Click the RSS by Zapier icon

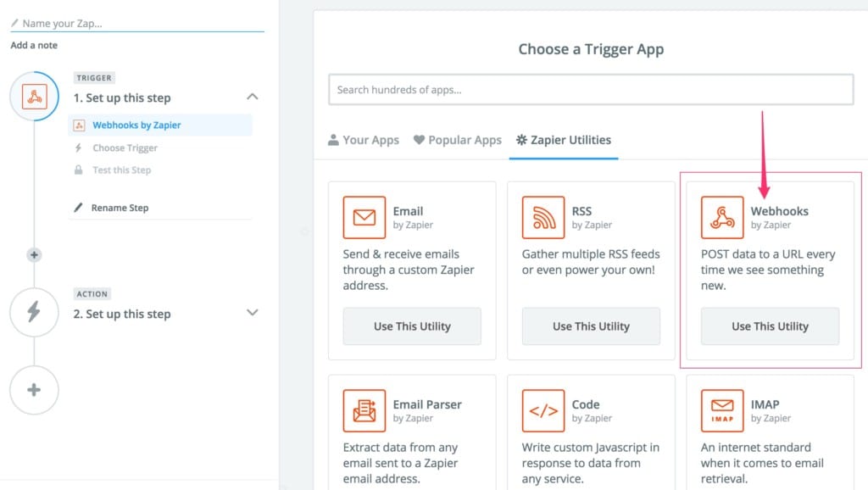click(543, 217)
